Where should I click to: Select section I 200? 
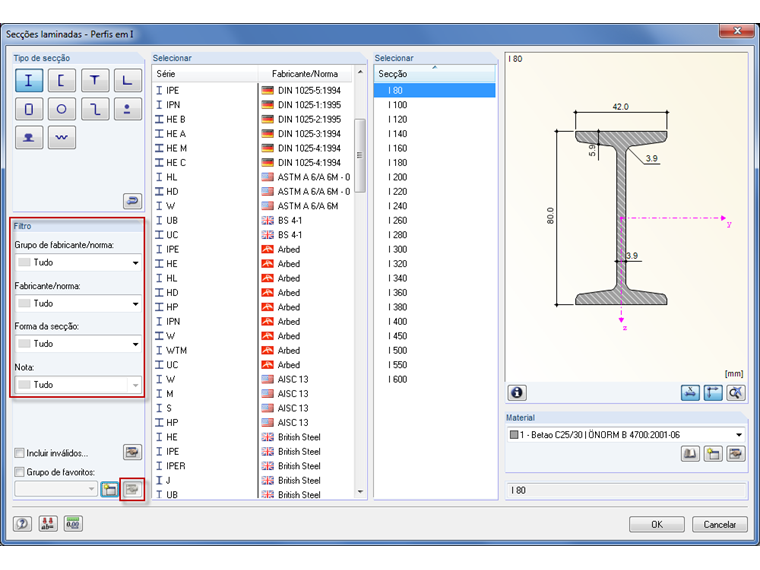(x=435, y=177)
